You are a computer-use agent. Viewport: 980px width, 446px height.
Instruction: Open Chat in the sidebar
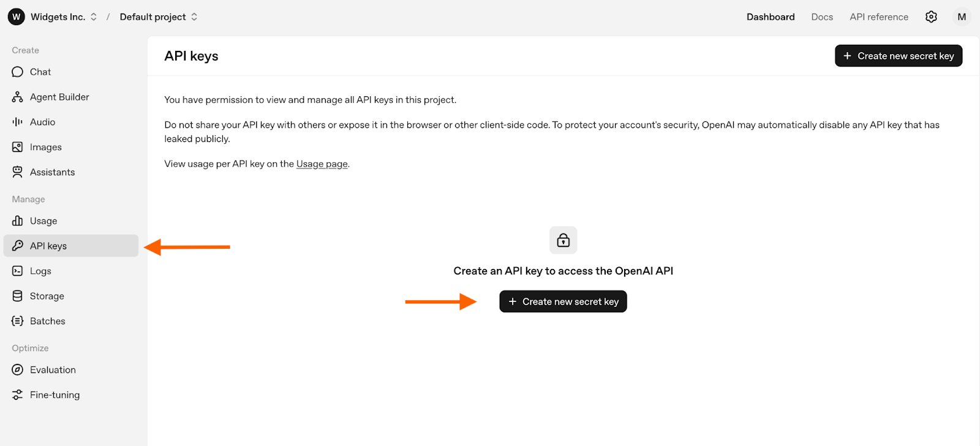click(71, 72)
